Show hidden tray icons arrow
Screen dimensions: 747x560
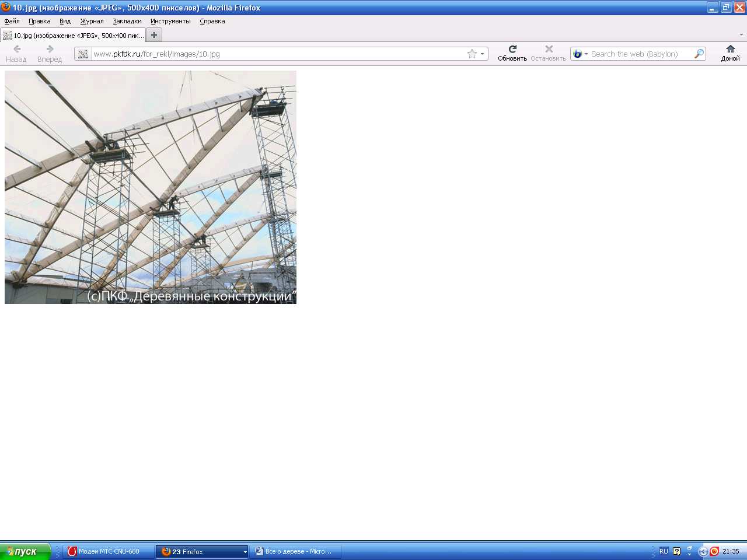[x=703, y=551]
